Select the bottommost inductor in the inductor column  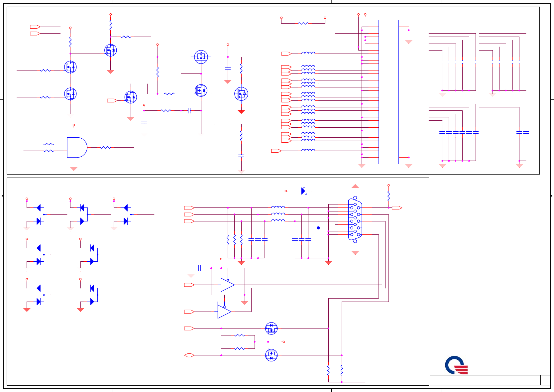click(x=308, y=150)
